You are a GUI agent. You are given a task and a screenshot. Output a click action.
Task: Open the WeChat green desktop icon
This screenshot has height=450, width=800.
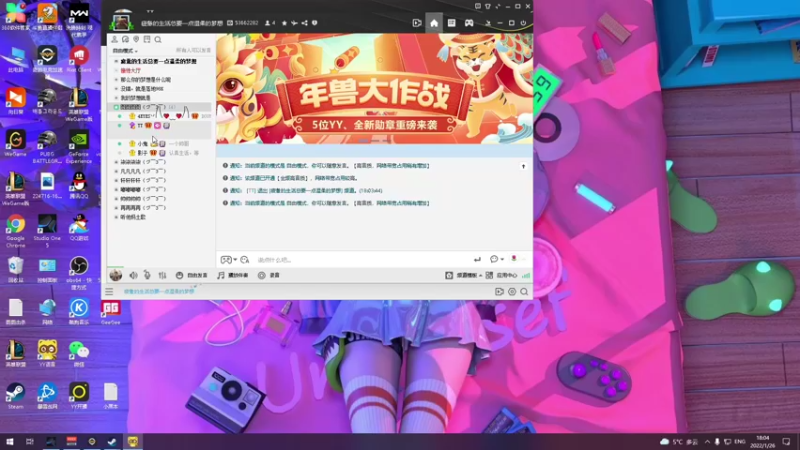[x=79, y=353]
